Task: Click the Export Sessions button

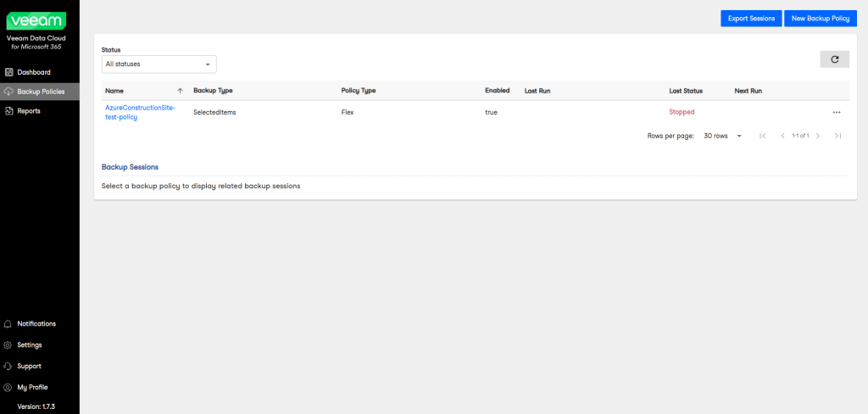Action: click(751, 19)
